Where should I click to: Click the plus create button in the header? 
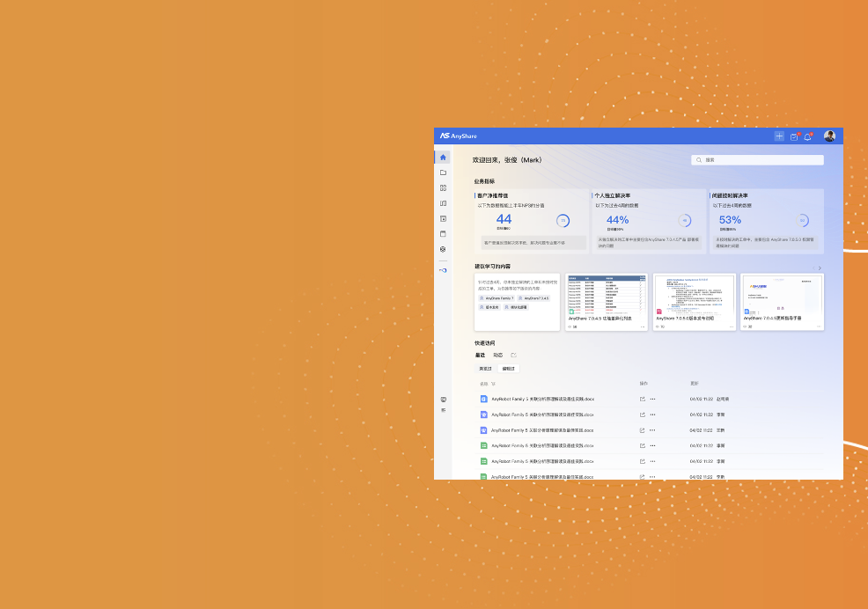(779, 136)
